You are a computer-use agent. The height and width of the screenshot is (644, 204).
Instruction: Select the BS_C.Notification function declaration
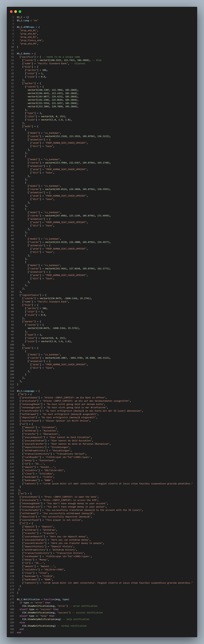tap(43, 599)
